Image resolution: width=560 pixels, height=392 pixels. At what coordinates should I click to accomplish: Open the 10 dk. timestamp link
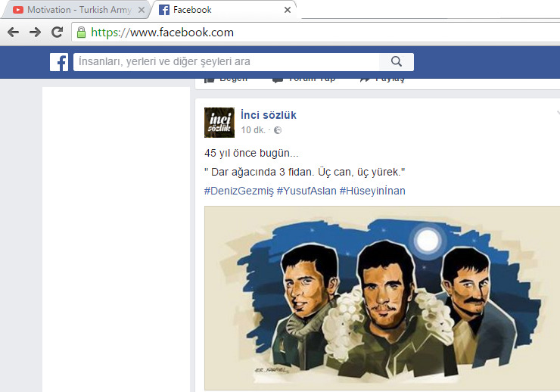click(254, 130)
